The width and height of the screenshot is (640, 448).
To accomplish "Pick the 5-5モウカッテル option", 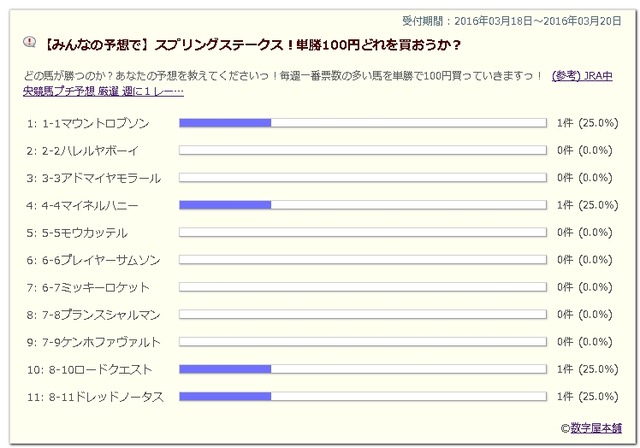I will coord(84,233).
